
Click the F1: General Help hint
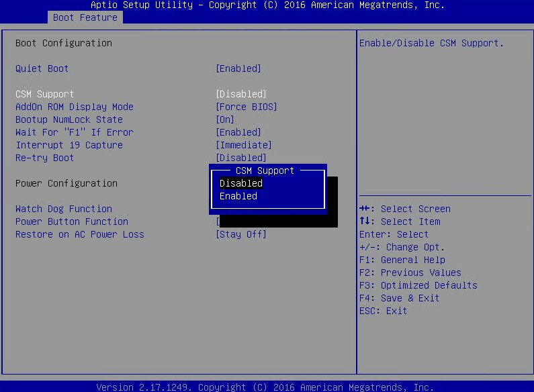[x=402, y=260]
